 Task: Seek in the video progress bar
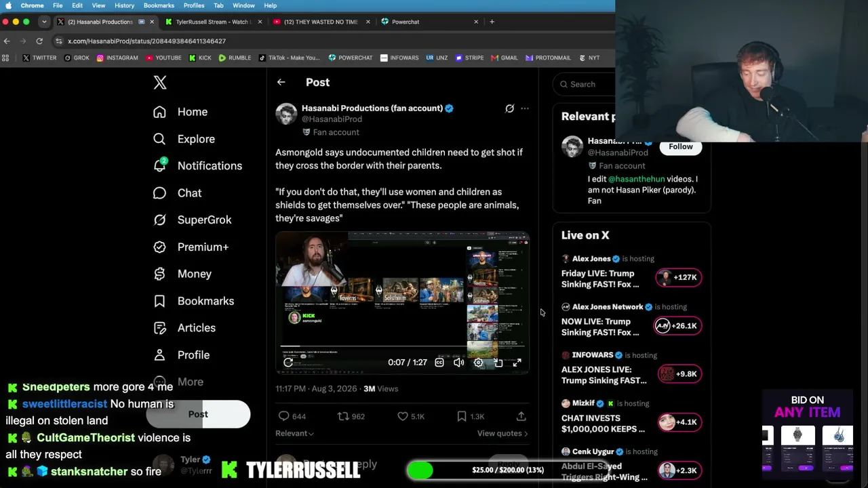(402, 346)
